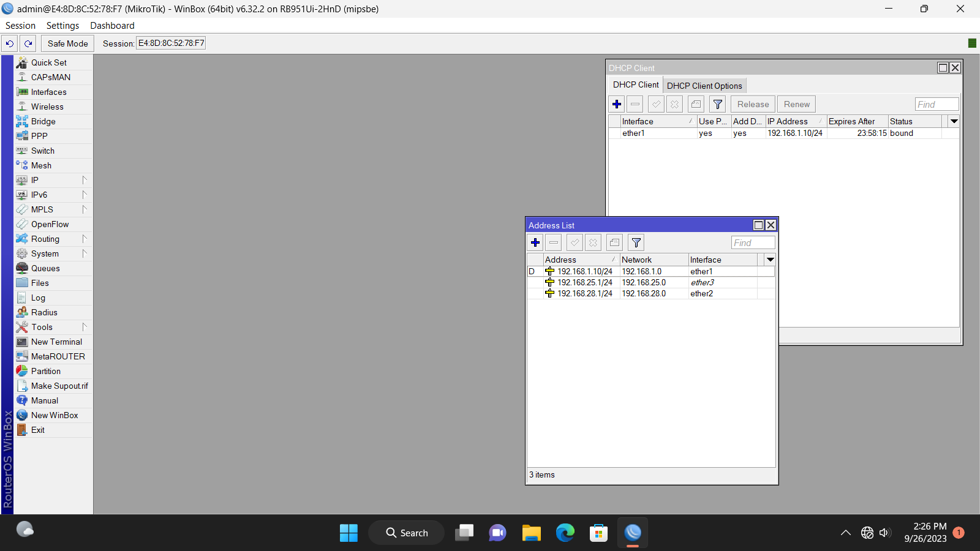Open comment button in Address List

614,242
